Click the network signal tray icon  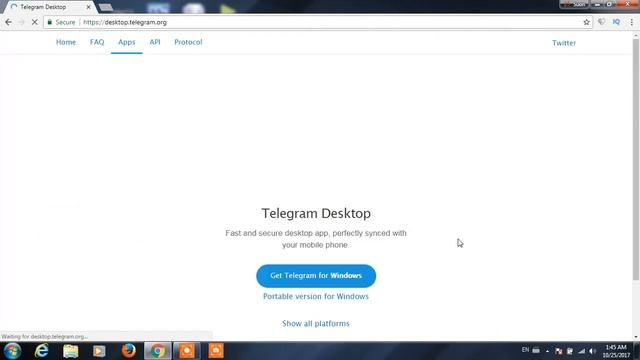(x=581, y=351)
